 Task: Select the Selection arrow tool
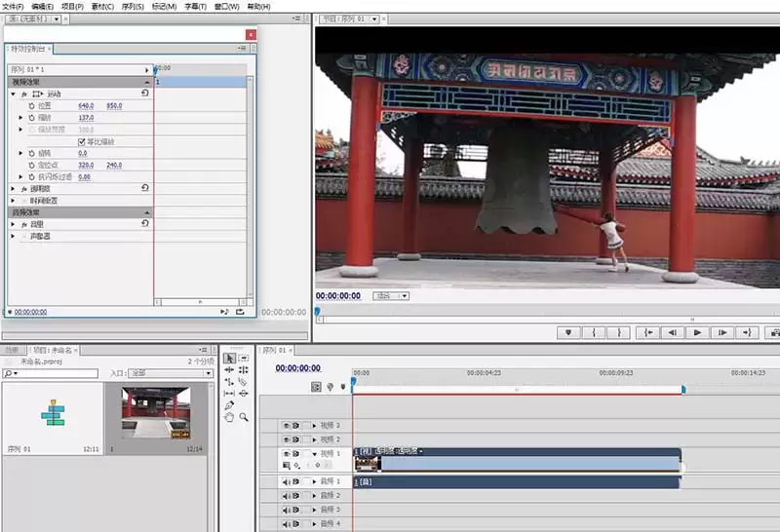point(229,358)
